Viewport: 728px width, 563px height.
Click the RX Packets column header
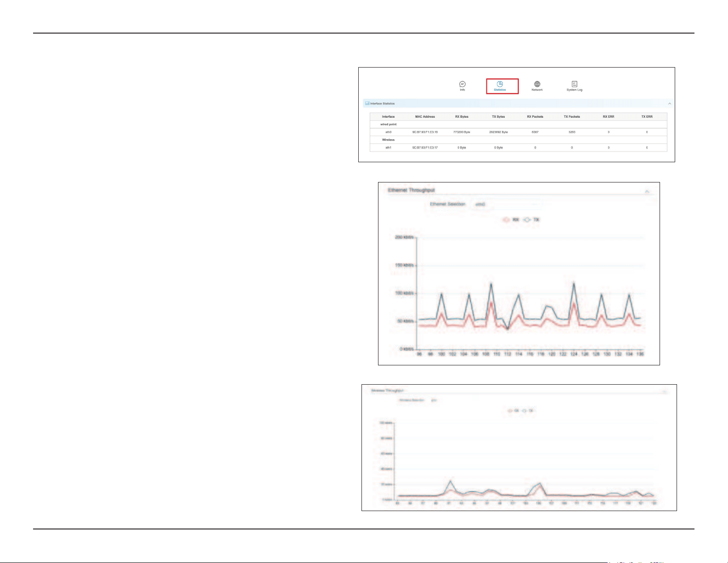point(535,117)
